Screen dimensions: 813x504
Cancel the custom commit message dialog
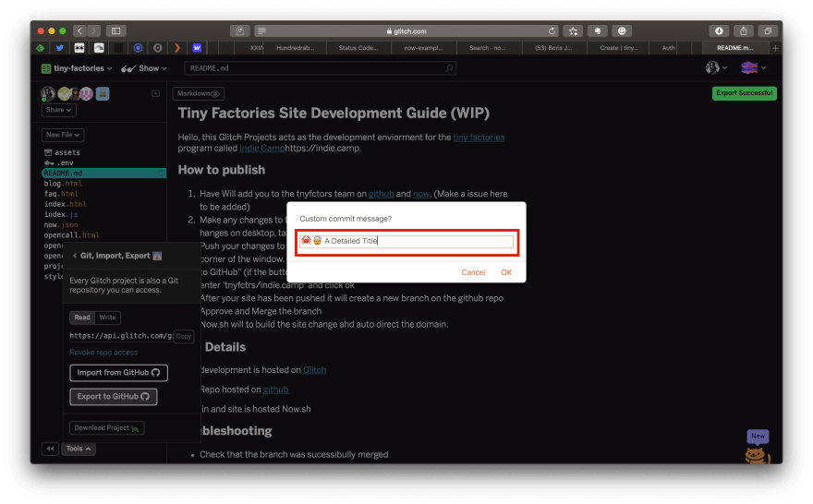coord(473,272)
